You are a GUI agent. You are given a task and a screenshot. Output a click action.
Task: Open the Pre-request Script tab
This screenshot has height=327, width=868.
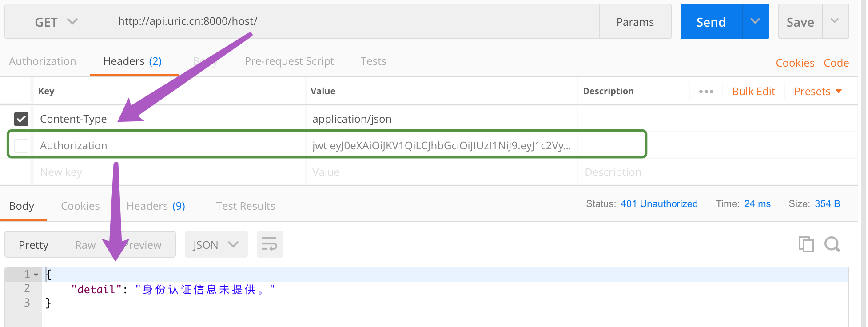(289, 61)
